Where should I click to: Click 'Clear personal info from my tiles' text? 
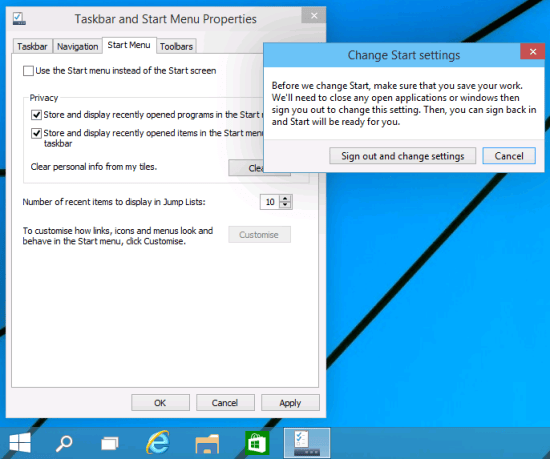[94, 167]
